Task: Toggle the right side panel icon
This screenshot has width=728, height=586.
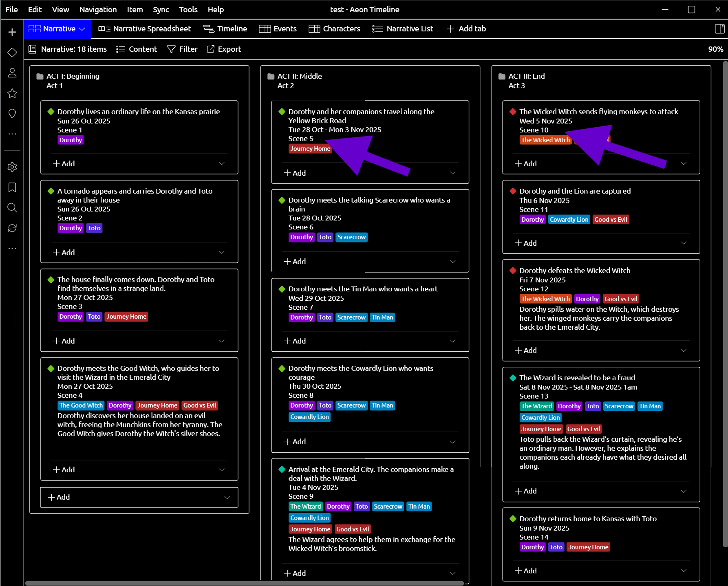Action: click(x=719, y=29)
